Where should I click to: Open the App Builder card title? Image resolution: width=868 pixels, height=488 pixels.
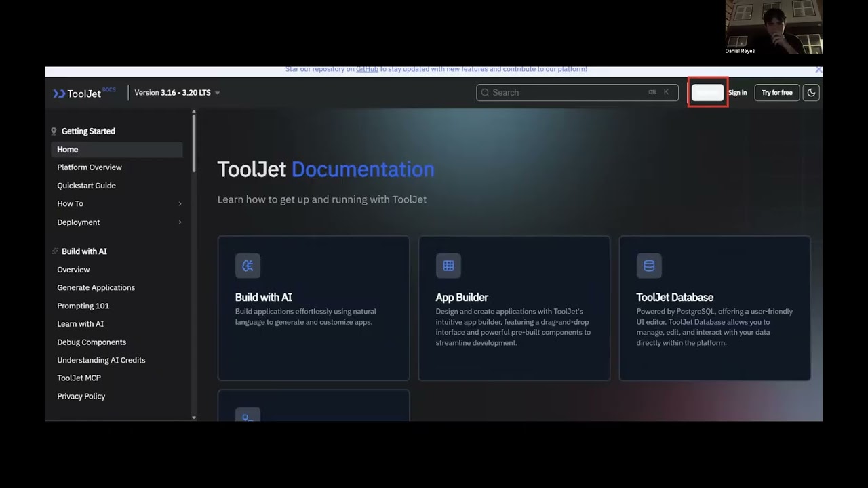click(x=462, y=297)
